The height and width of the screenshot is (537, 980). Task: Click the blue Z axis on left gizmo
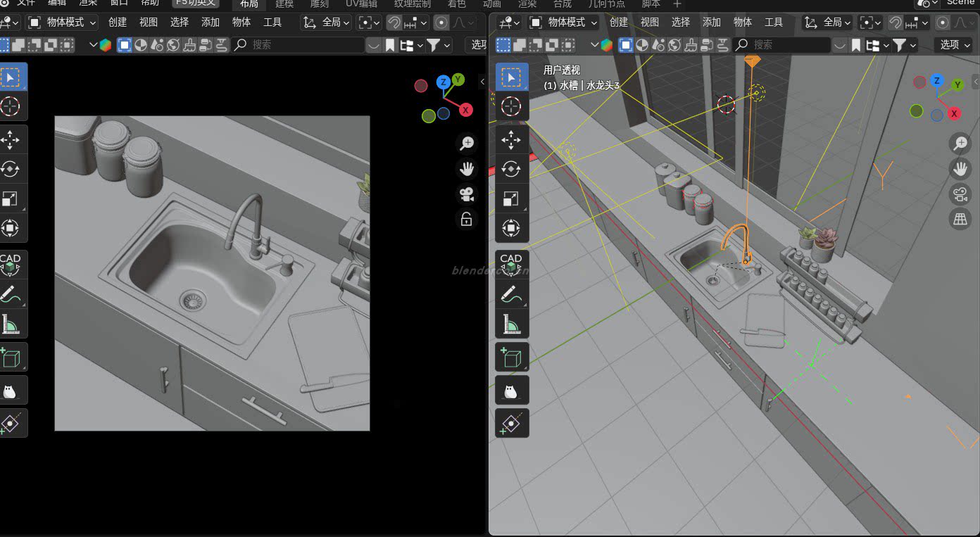pyautogui.click(x=444, y=82)
